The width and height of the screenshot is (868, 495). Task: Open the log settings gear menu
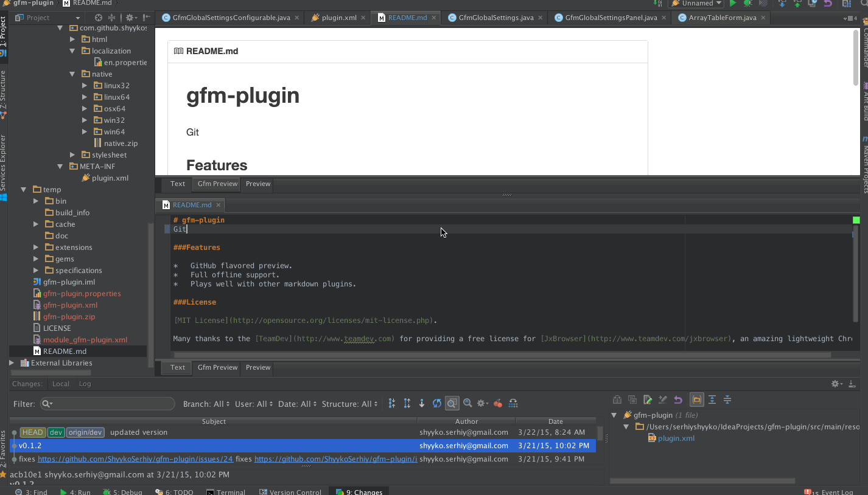coord(482,403)
